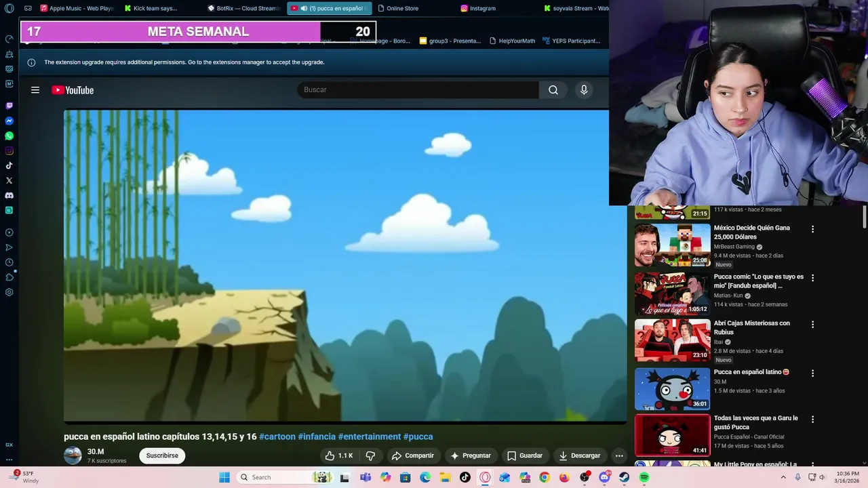Open Todas las veces que a Garu thumbnail
This screenshot has height=488, width=868.
tap(672, 435)
